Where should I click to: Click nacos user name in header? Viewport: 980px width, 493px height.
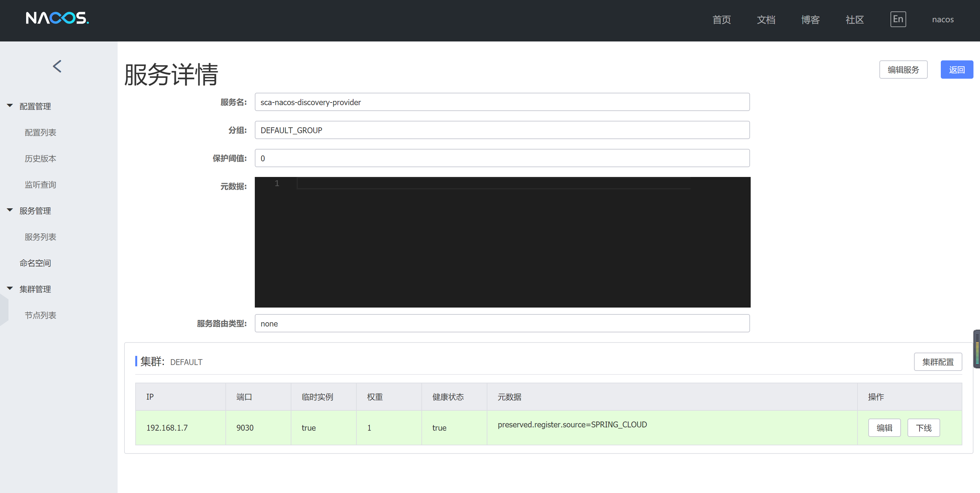coord(942,19)
